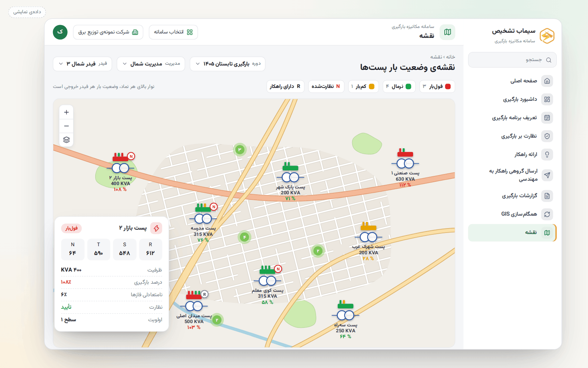
Task: Click the داده‌ی نمایشی badge
Action: click(x=27, y=12)
